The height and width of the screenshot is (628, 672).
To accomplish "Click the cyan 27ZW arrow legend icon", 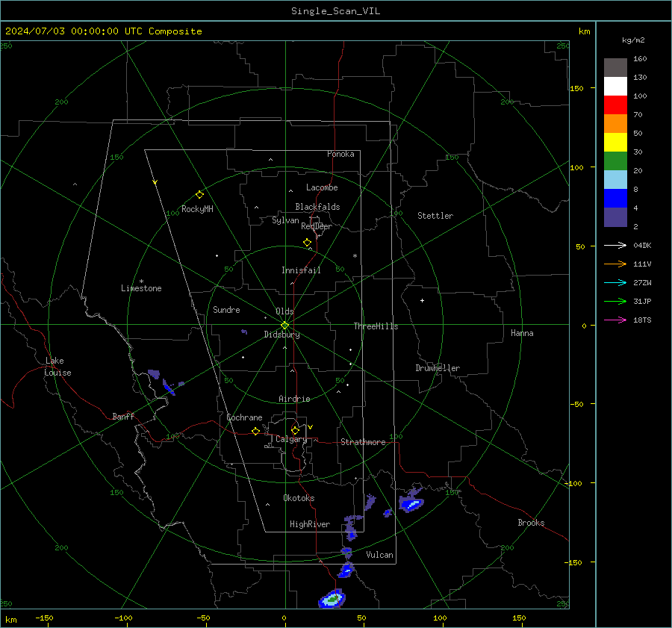I will tap(615, 282).
